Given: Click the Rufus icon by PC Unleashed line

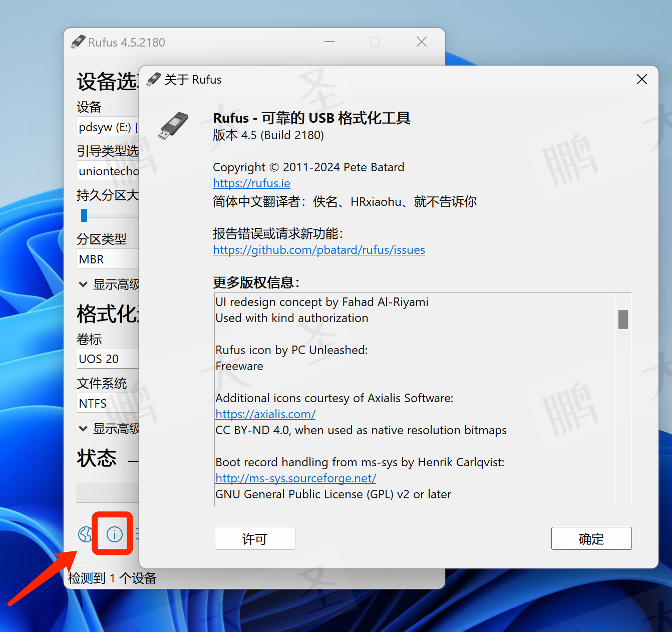Looking at the screenshot, I should [x=291, y=350].
